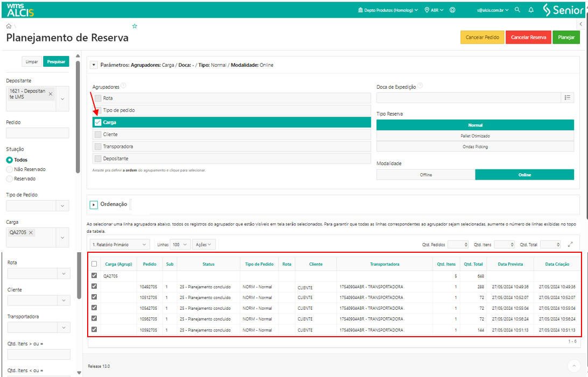This screenshot has width=588, height=377.
Task: Click the home breadcrumb icon
Action: pyautogui.click(x=9, y=26)
